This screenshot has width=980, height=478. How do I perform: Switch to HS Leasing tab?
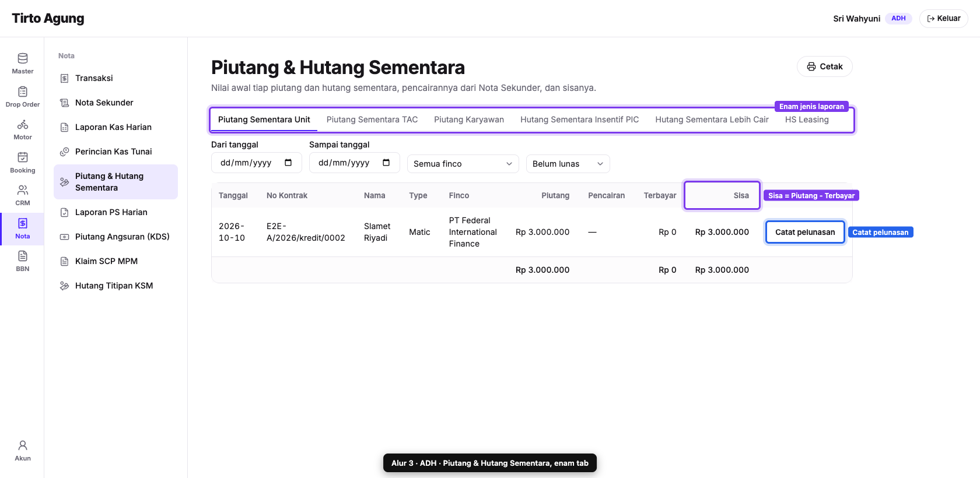[807, 119]
